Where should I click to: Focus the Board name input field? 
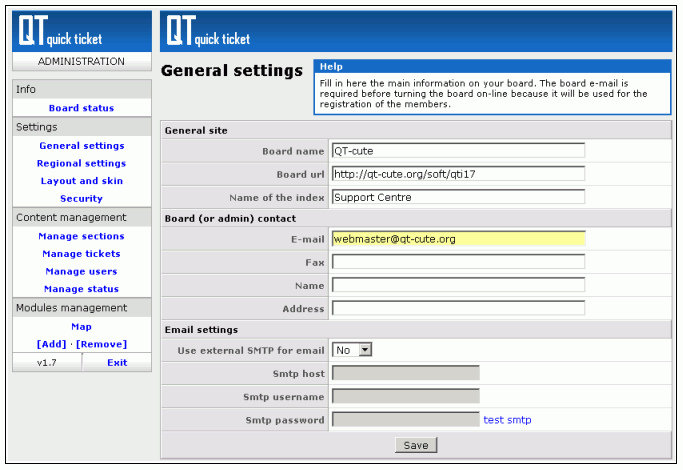point(458,151)
